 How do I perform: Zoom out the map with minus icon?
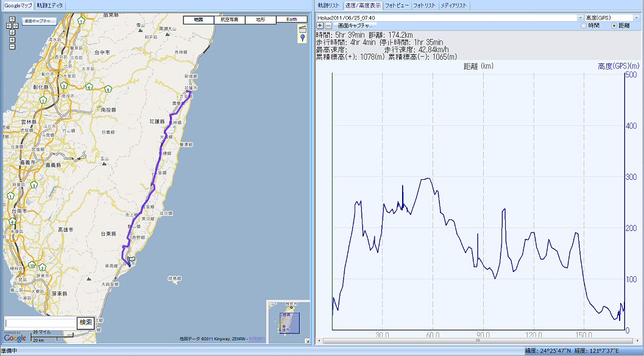(x=12, y=46)
